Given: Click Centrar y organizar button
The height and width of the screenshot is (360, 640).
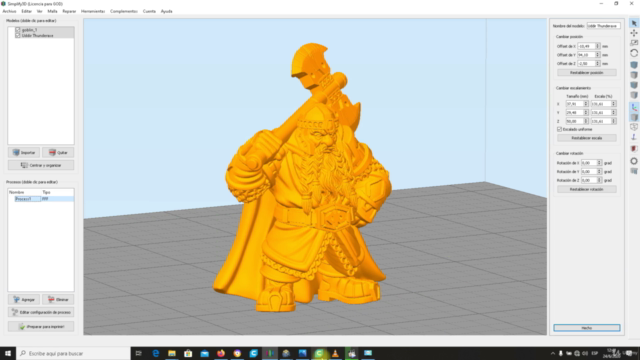Looking at the screenshot, I should (x=41, y=165).
